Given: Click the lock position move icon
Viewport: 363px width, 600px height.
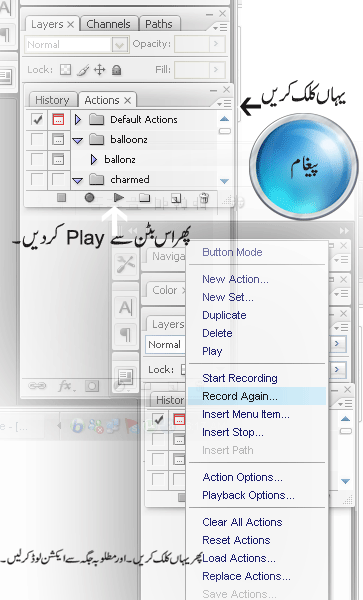Looking at the screenshot, I should (99, 70).
